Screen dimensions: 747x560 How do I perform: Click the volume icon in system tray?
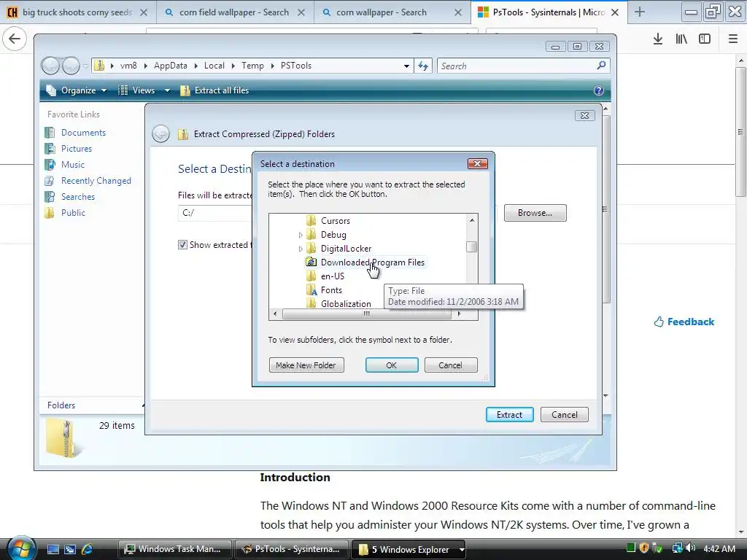point(690,548)
